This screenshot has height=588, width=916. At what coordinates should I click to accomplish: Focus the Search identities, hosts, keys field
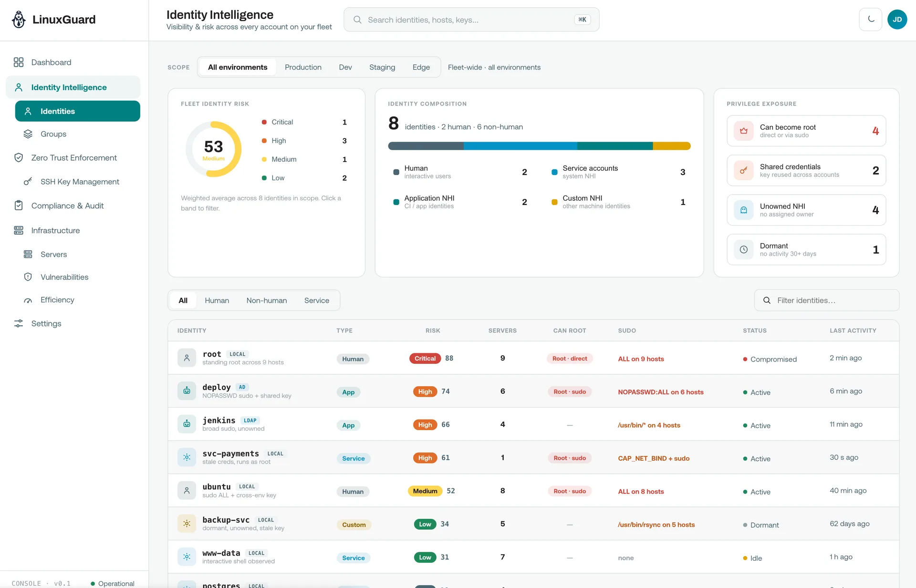click(x=471, y=20)
